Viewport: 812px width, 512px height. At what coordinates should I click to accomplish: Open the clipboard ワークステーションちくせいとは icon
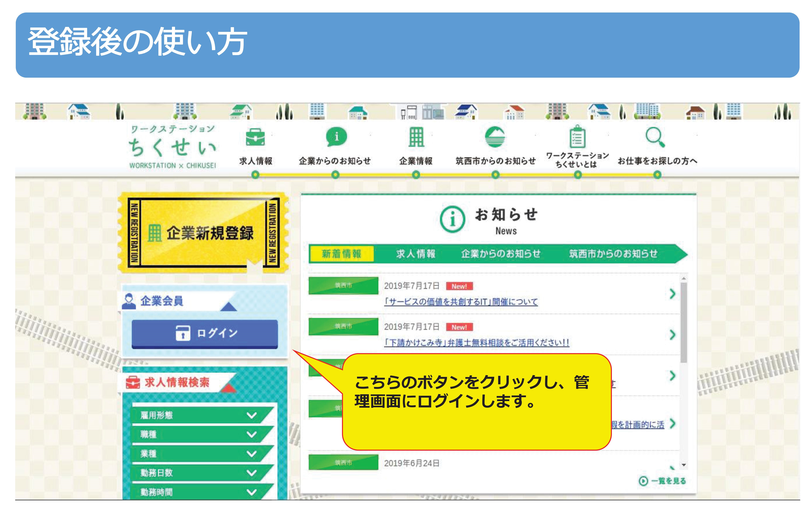pos(577,136)
